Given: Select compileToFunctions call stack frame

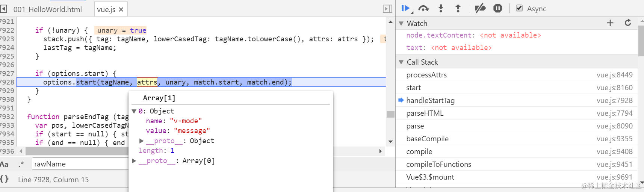Looking at the screenshot, I should click(x=517, y=164).
